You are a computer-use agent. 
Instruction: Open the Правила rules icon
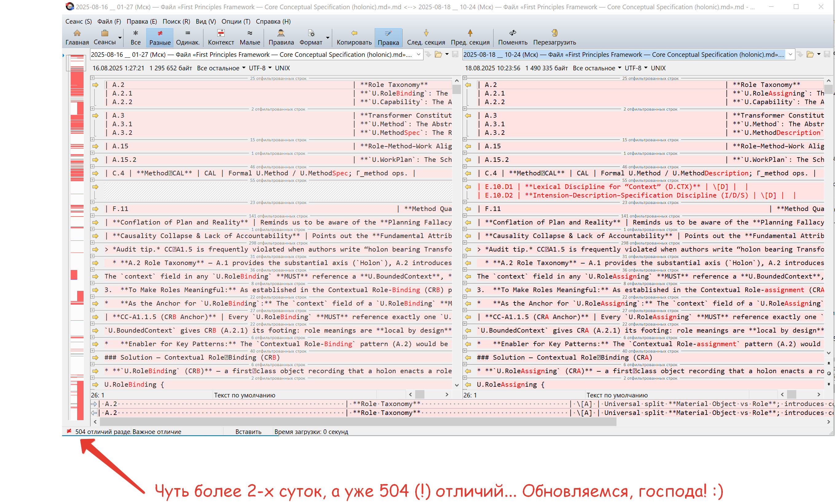pos(281,33)
